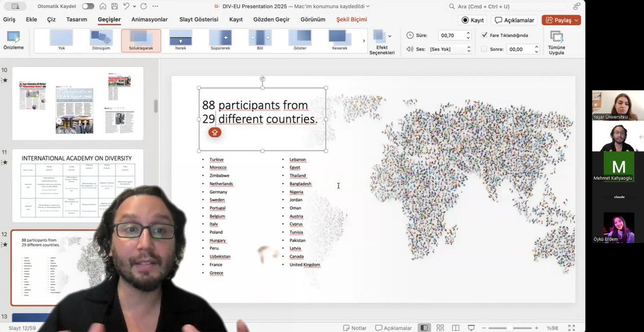Toggle the Otomatik Kaydet switch

coord(88,6)
